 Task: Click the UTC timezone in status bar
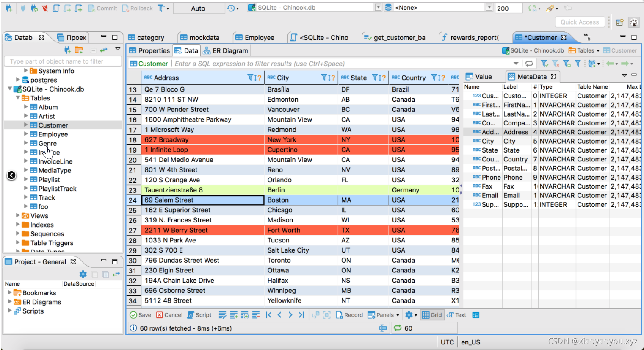(x=447, y=342)
